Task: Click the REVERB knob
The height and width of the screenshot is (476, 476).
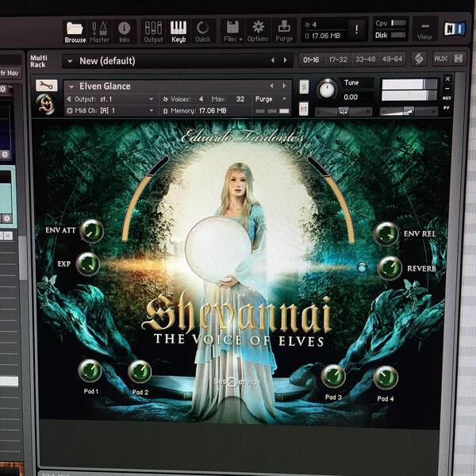Action: pos(390,268)
